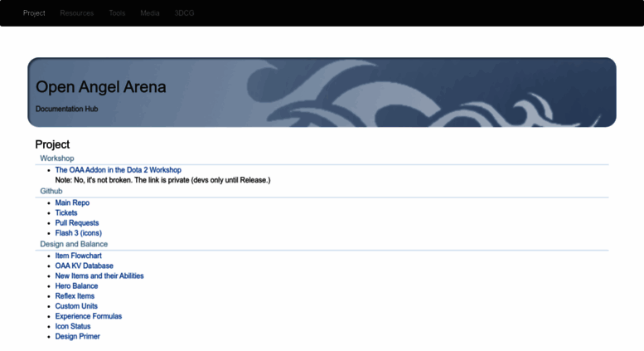View Pull Requests on Github
644x351 pixels.
[77, 222]
